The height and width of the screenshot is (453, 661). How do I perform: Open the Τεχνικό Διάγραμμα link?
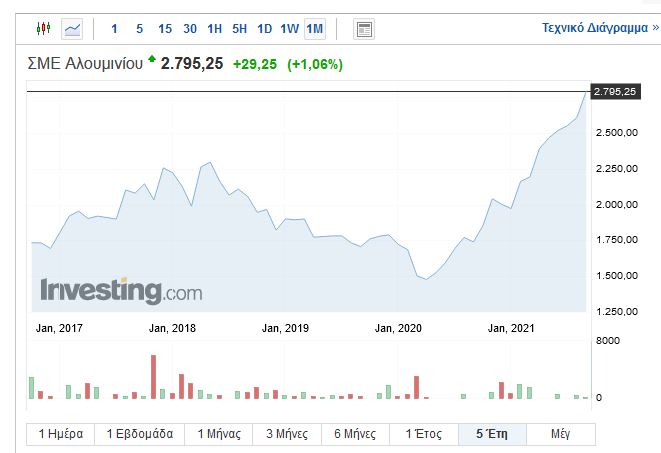[x=594, y=29]
